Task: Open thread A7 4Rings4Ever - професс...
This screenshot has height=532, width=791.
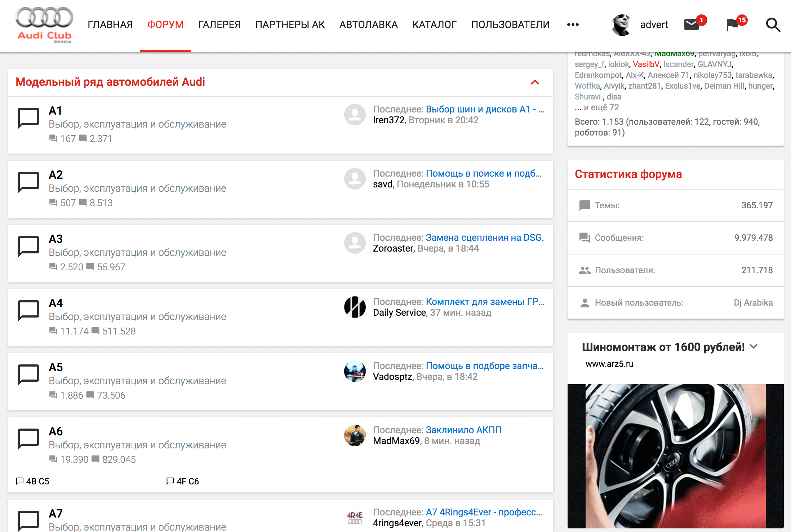Action: click(484, 512)
